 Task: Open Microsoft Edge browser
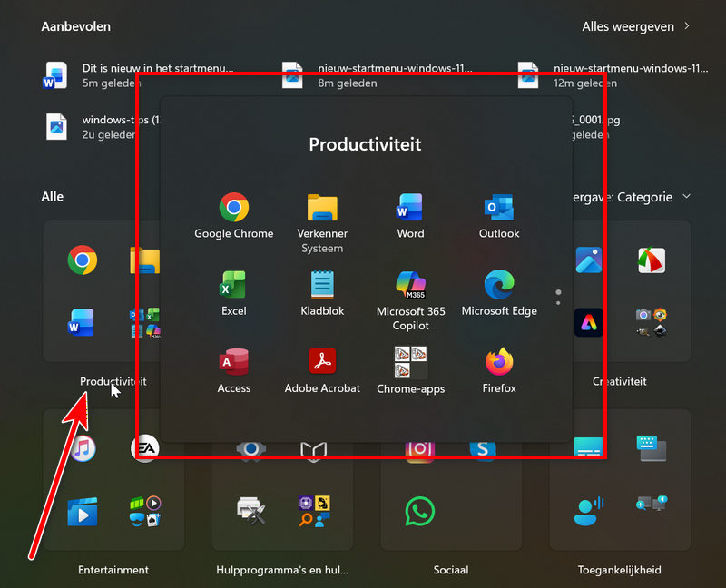[499, 285]
